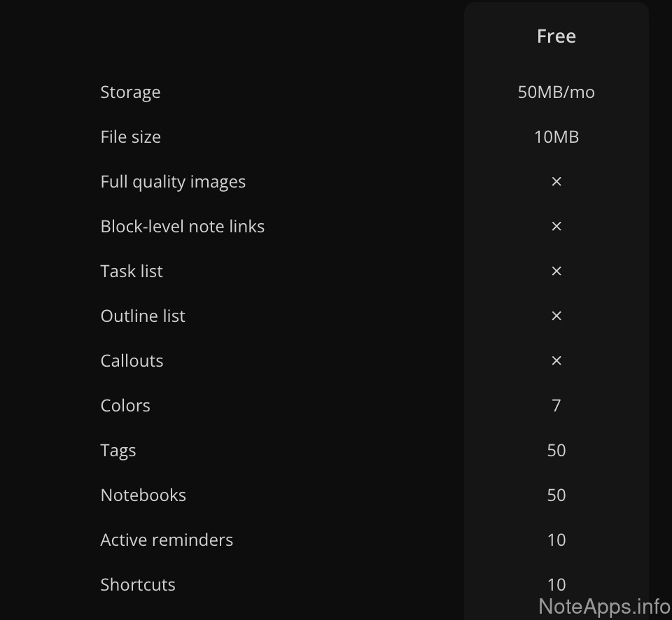Click the X mark for Block-level note links
The height and width of the screenshot is (620, 672).
coord(556,227)
